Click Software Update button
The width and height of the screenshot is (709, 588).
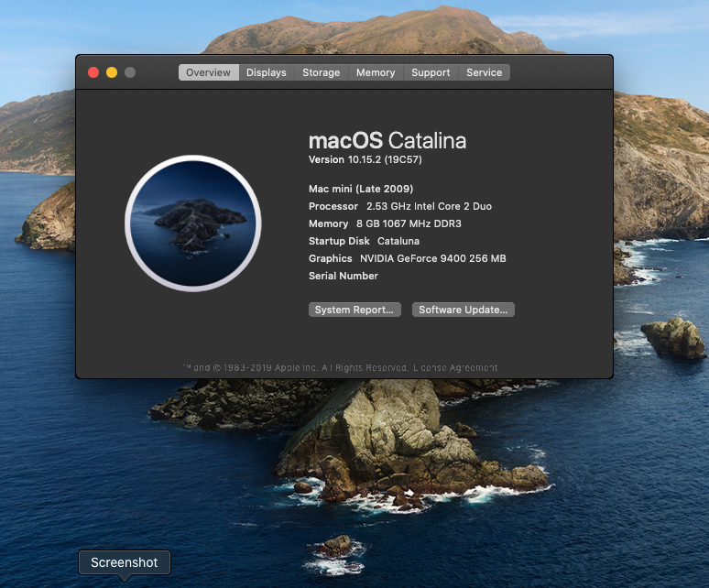pyautogui.click(x=463, y=310)
